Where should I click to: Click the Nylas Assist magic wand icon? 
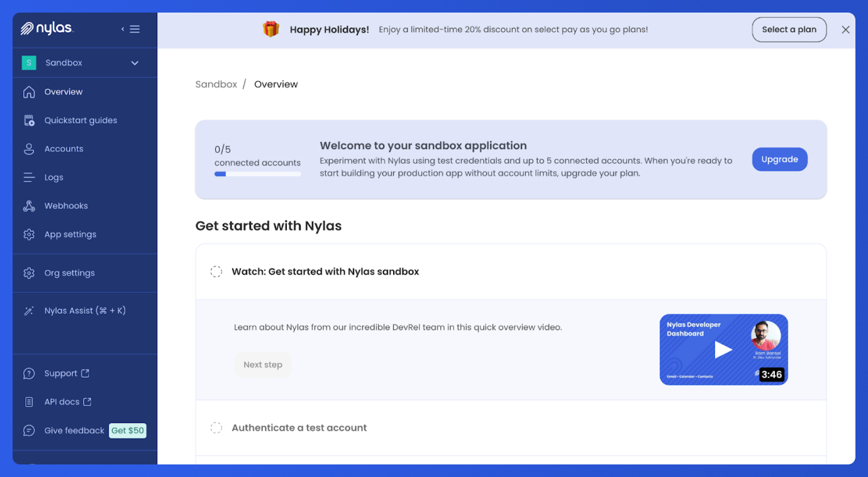coord(29,310)
